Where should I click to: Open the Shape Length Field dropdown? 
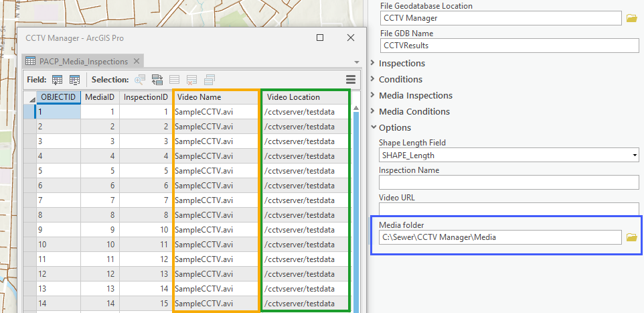pyautogui.click(x=635, y=155)
